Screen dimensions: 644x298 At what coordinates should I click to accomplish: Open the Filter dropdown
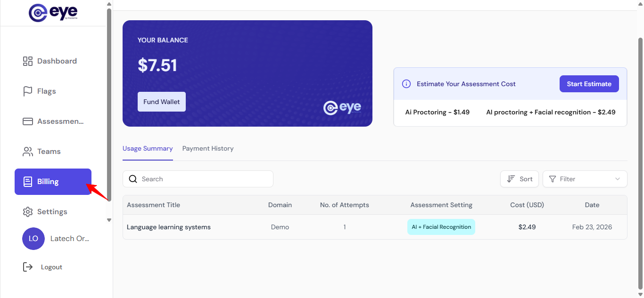[585, 179]
